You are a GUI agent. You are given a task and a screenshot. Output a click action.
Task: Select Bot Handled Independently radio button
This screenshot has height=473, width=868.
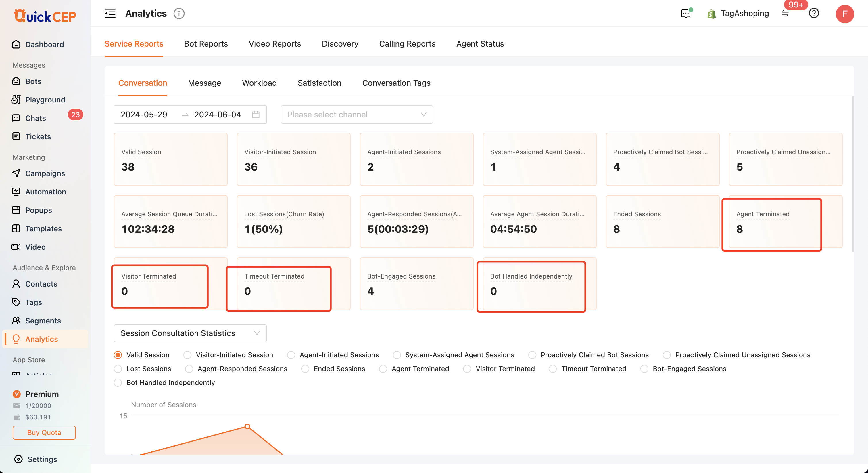(x=118, y=383)
